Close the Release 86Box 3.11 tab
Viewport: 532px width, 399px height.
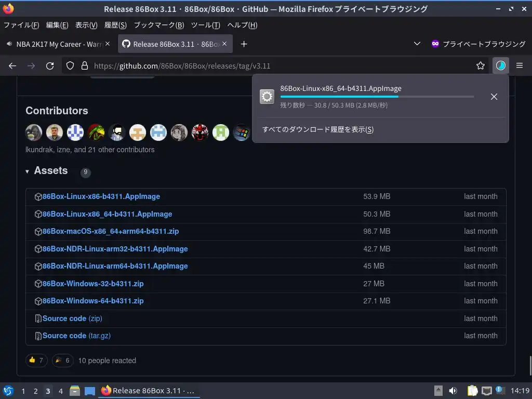pyautogui.click(x=224, y=44)
